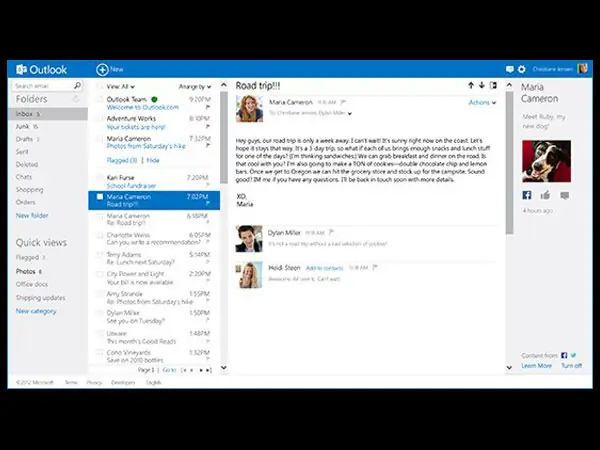Click the search magnifier icon
The image size is (600, 450).
point(77,85)
